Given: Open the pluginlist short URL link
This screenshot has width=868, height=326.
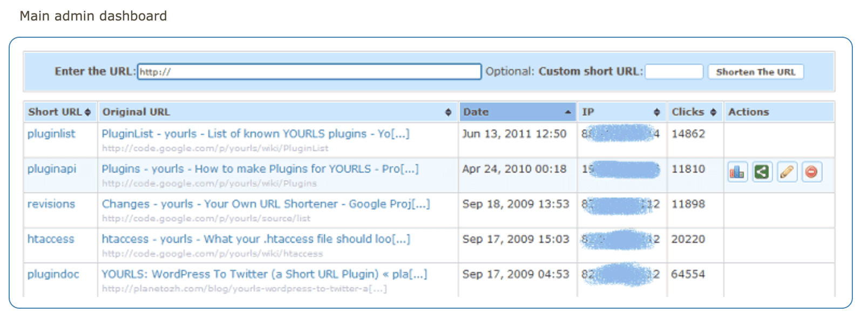Looking at the screenshot, I should point(51,134).
